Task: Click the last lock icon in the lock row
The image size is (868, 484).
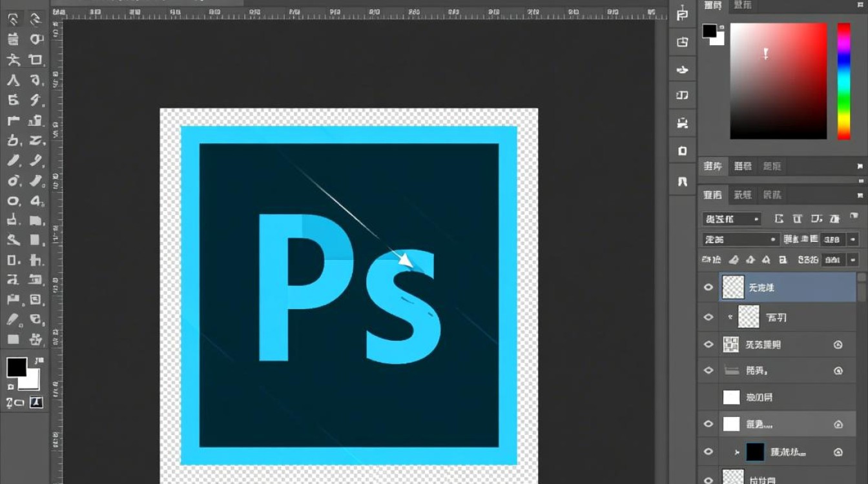Action: [x=783, y=259]
